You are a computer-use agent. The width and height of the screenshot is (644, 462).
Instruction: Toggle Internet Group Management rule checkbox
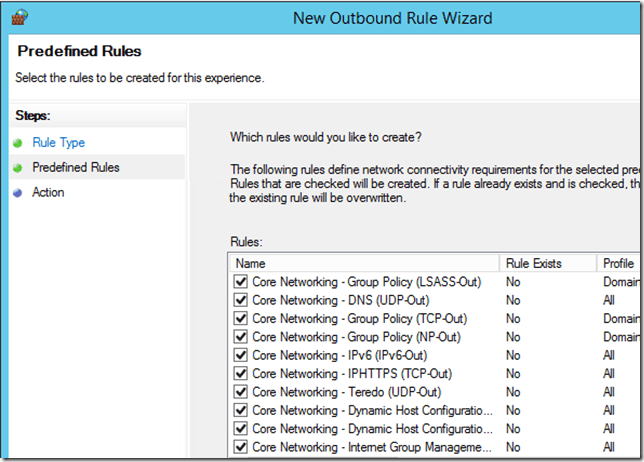point(240,447)
